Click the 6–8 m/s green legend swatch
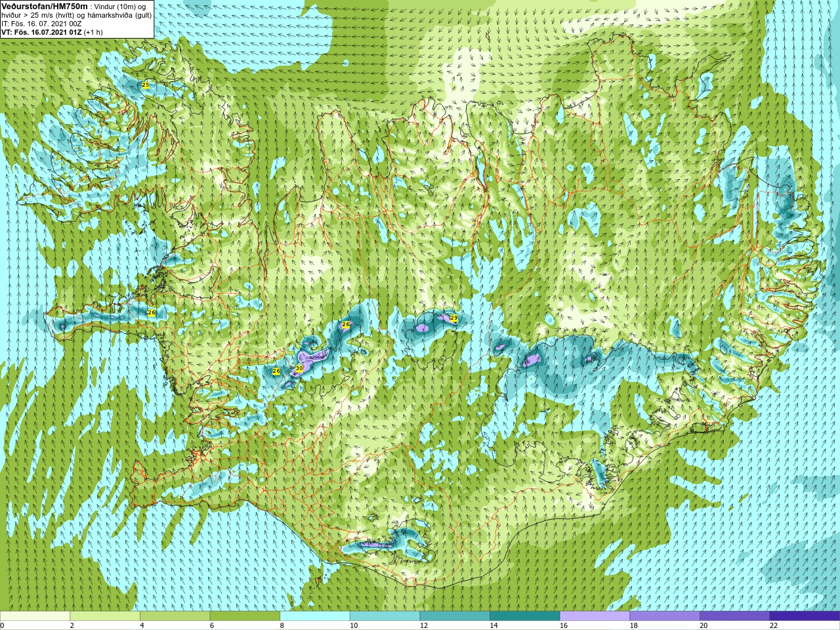840x630 pixels. pos(245,616)
